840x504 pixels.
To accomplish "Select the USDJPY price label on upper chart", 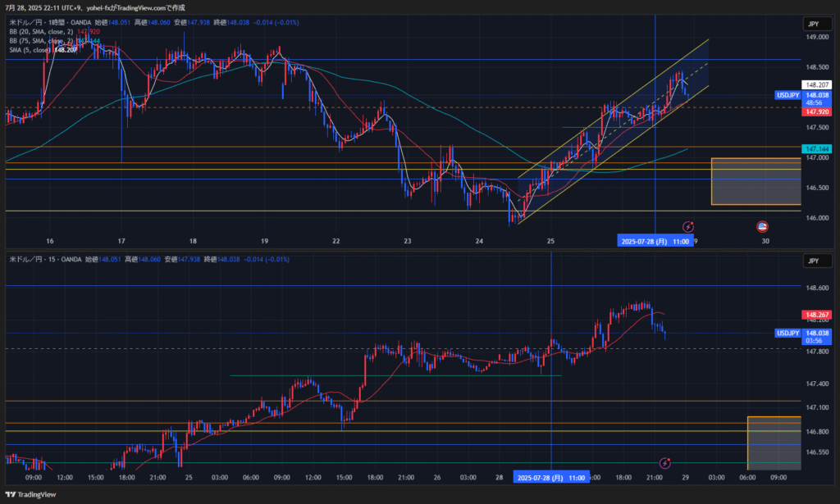I will click(x=787, y=95).
